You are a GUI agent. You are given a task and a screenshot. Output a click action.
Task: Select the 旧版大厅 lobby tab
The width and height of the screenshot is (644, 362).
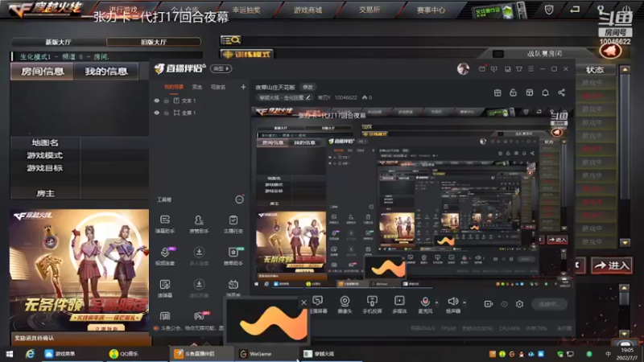[154, 42]
